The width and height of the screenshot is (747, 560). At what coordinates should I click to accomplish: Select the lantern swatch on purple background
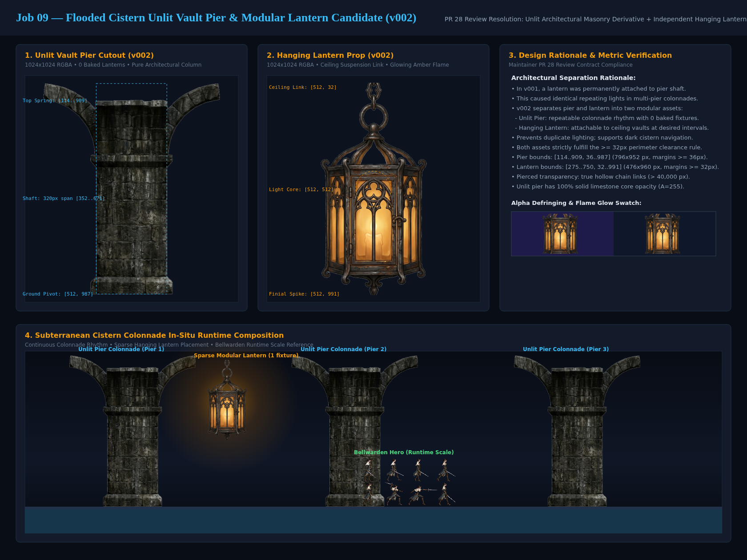pyautogui.click(x=560, y=234)
